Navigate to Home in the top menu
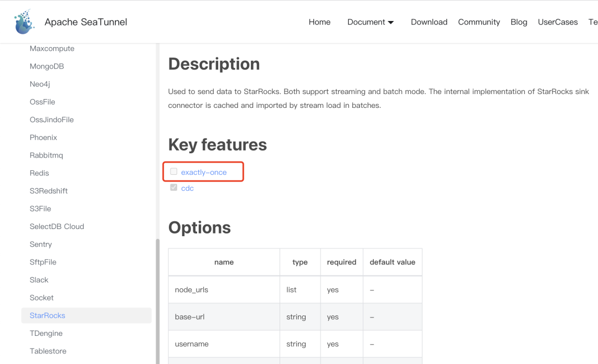 pos(319,22)
